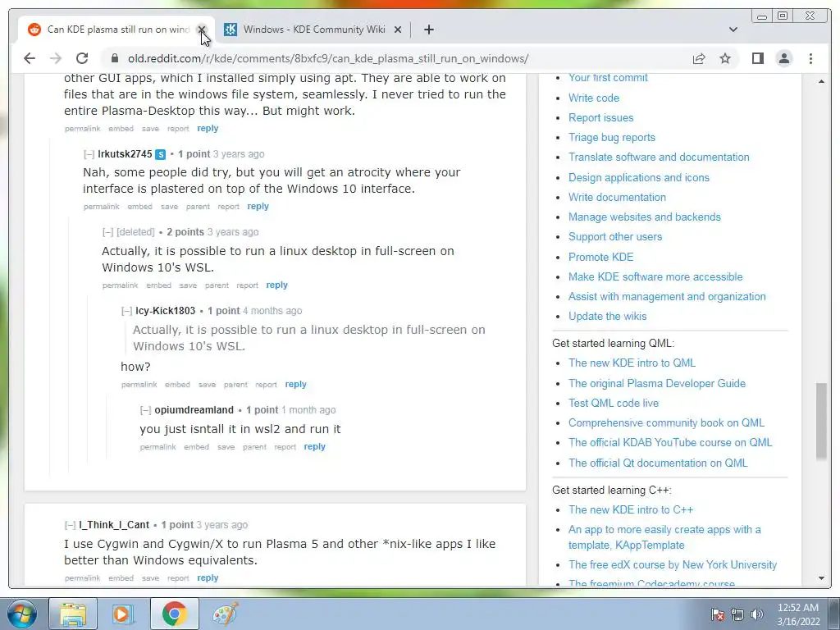The width and height of the screenshot is (840, 630).
Task: Open Action Center flag tray icon
Action: (717, 614)
